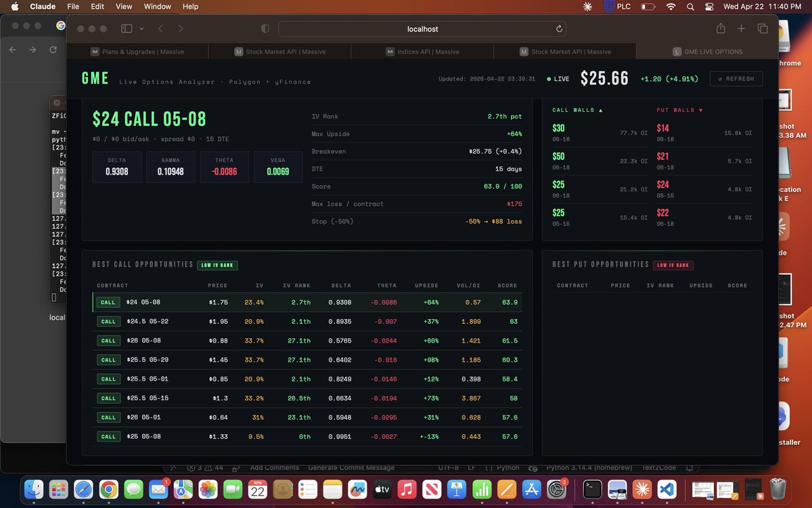Click the LOW IV RANK badge beside Best Call Opportunities

pyautogui.click(x=217, y=265)
